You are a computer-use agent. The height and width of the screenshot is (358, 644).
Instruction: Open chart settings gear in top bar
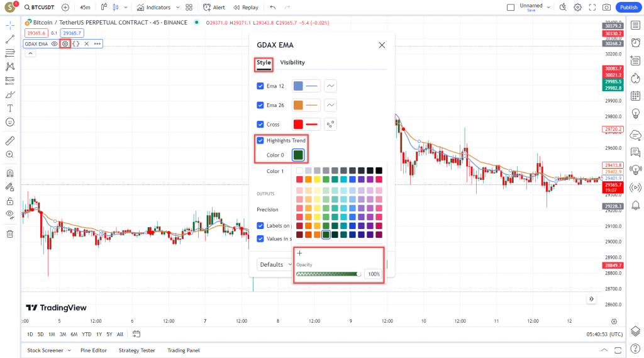tap(577, 8)
